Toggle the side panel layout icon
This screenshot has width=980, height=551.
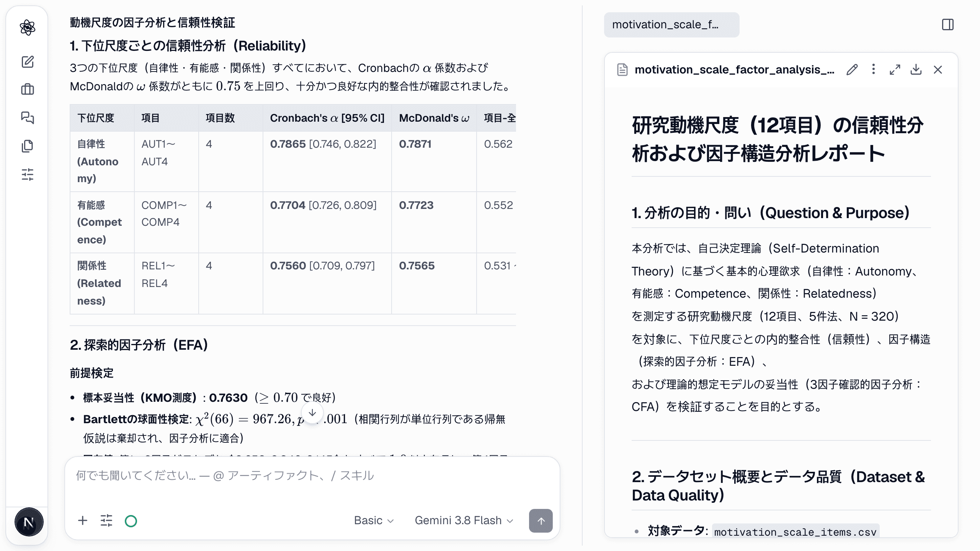(x=948, y=25)
